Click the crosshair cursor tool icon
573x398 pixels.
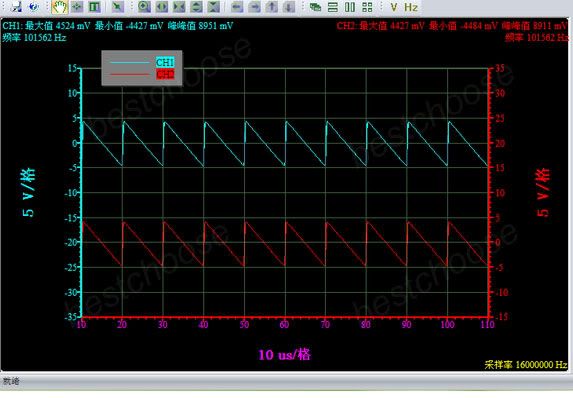77,7
